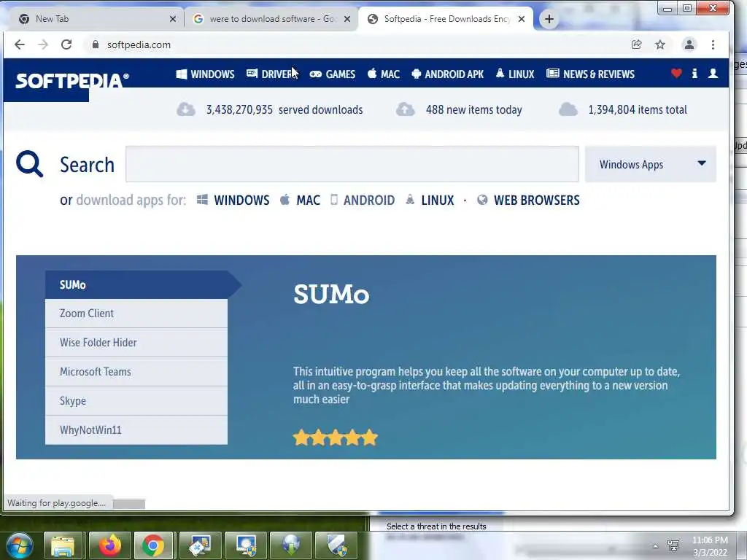This screenshot has height=560, width=747.
Task: Click the padlock site info icon
Action: coord(96,44)
